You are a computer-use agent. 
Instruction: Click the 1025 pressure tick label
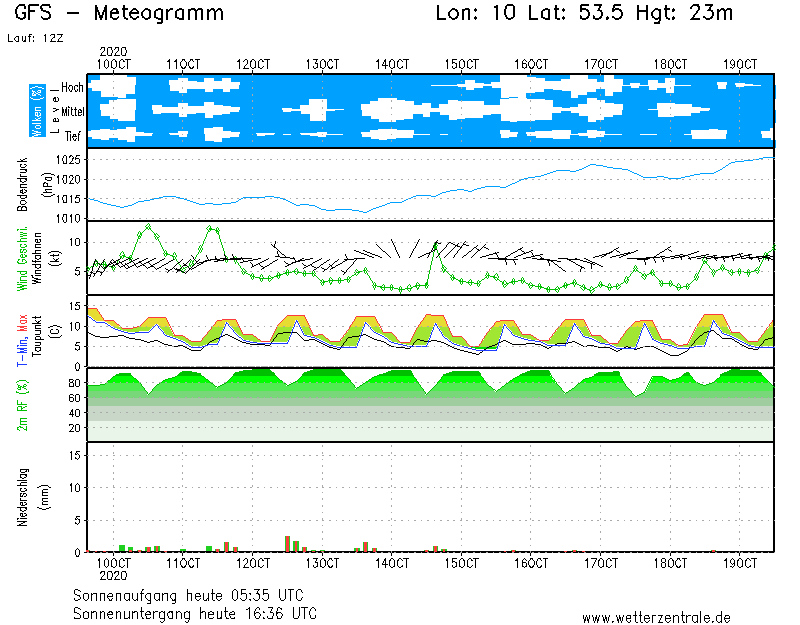pos(68,160)
